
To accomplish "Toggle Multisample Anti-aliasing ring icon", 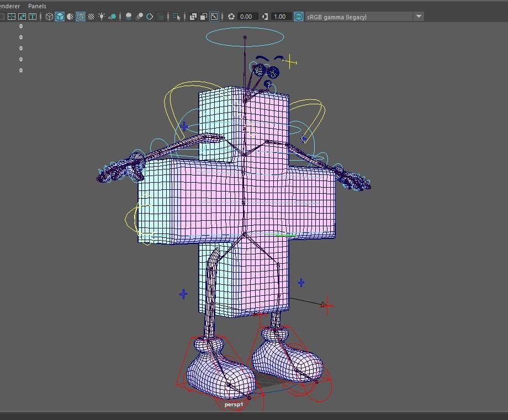I will (x=150, y=17).
